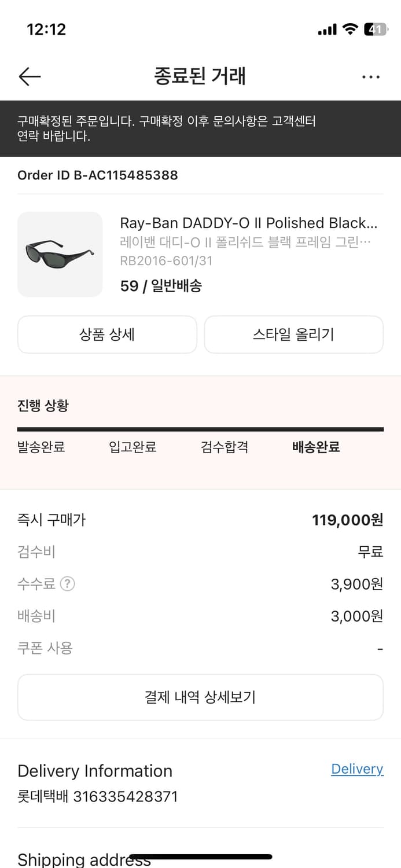Screen dimensions: 401x868
Task: Tap the 종료된 거래 screen title
Action: pos(200,76)
